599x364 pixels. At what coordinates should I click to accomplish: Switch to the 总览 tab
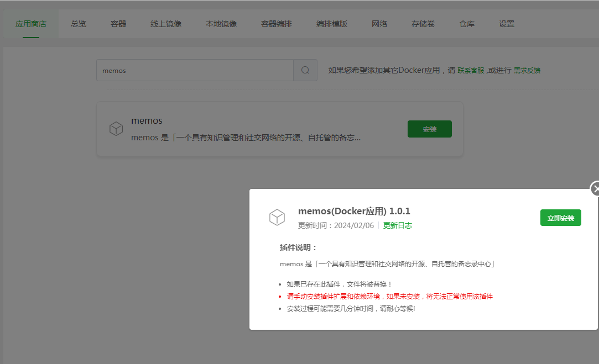point(79,24)
